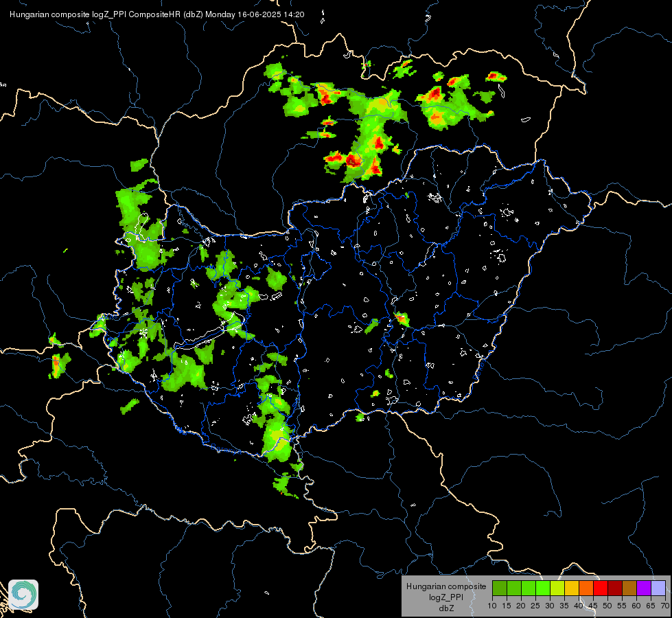Click the legend scale value '35'

(564, 606)
